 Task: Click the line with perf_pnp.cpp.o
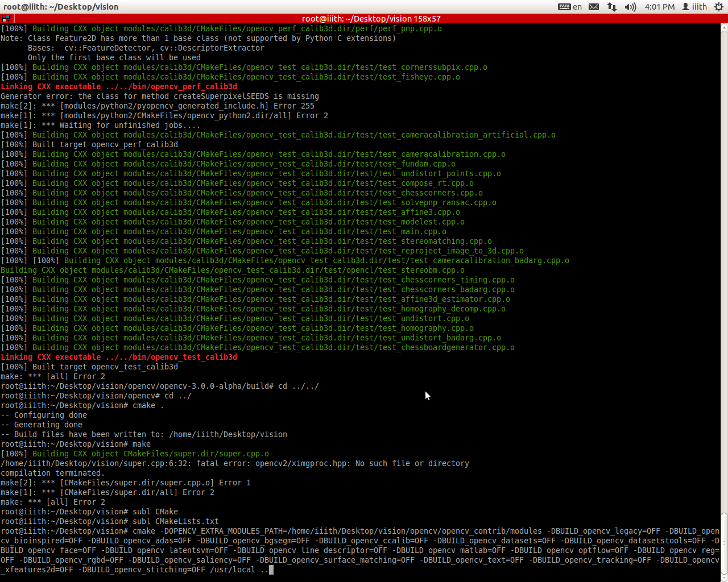click(221, 28)
